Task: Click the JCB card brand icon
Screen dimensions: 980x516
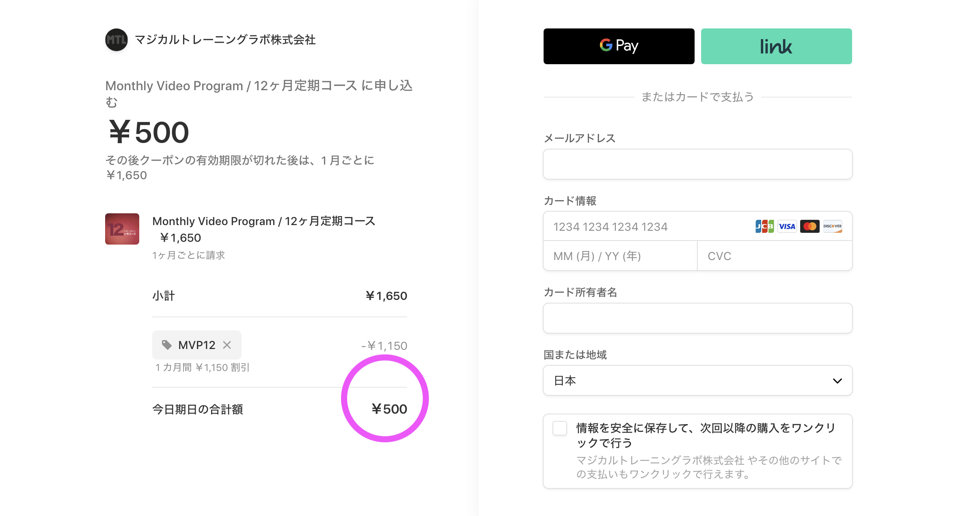Action: pyautogui.click(x=764, y=226)
